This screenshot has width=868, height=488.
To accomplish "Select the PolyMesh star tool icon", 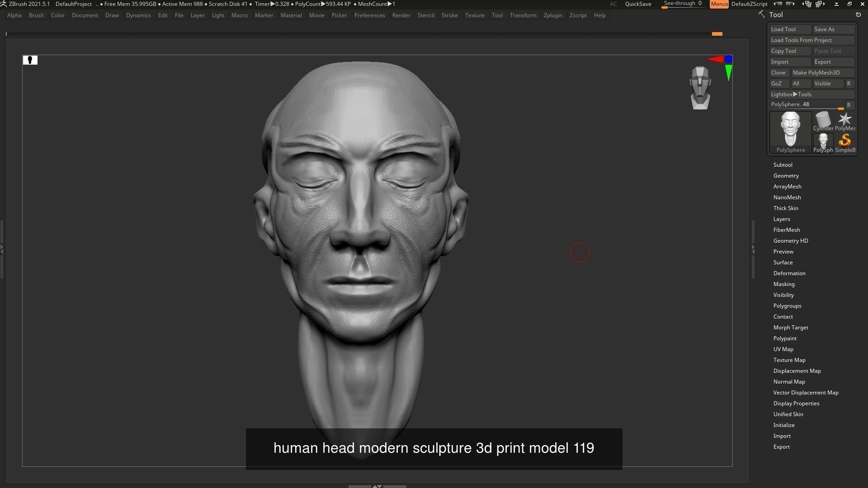I will 845,122.
